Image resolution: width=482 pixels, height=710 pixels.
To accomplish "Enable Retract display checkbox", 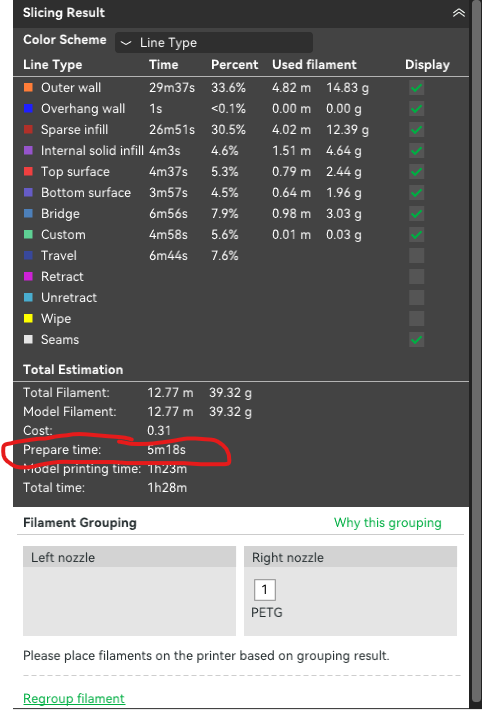I will pos(416,276).
